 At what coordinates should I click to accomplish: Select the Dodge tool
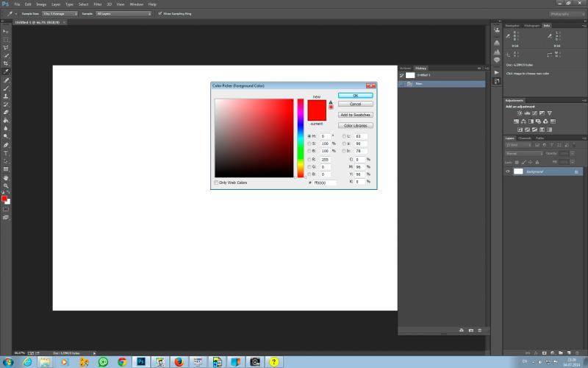(6, 136)
